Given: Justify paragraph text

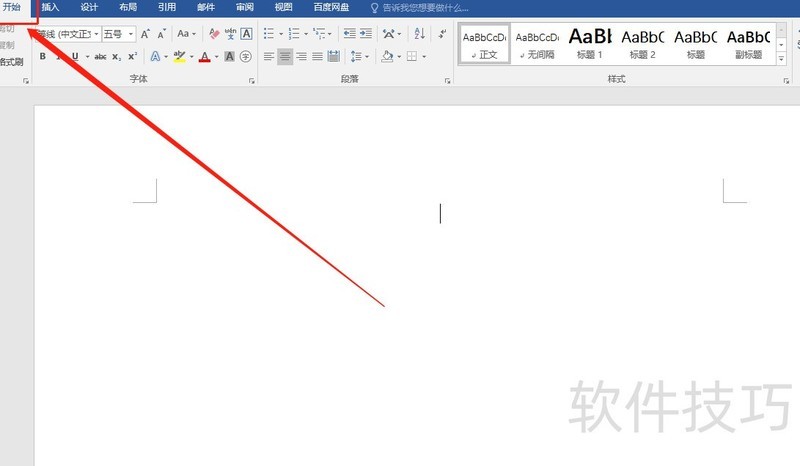Looking at the screenshot, I should tap(317, 56).
